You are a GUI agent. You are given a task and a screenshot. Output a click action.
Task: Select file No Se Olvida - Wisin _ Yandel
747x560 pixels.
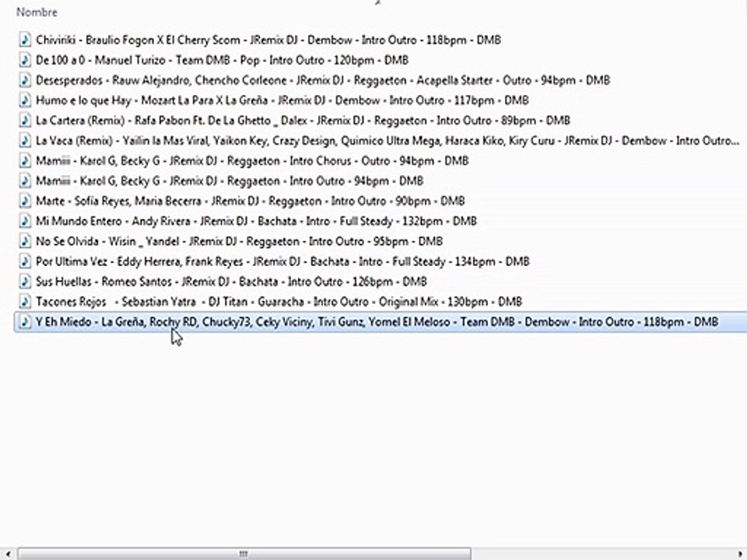pos(239,241)
